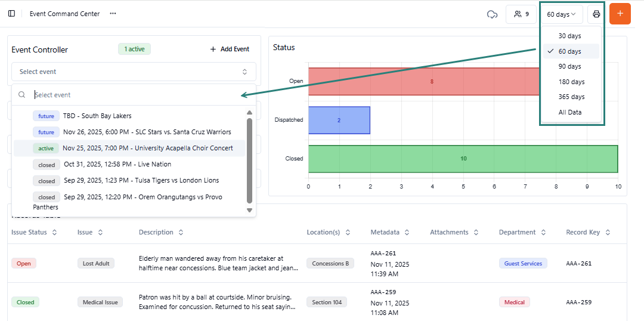Click the cloud chat icon
This screenshot has height=321, width=644.
tap(492, 14)
